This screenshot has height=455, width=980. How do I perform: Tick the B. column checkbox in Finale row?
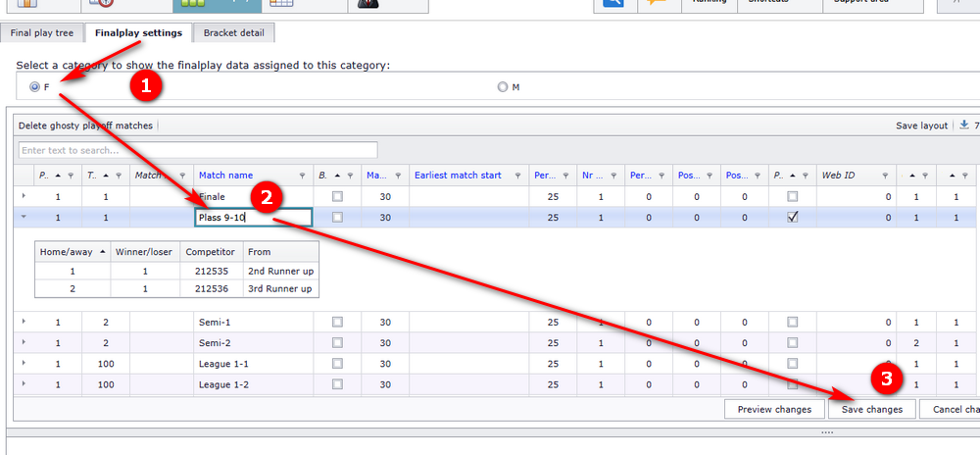(337, 196)
